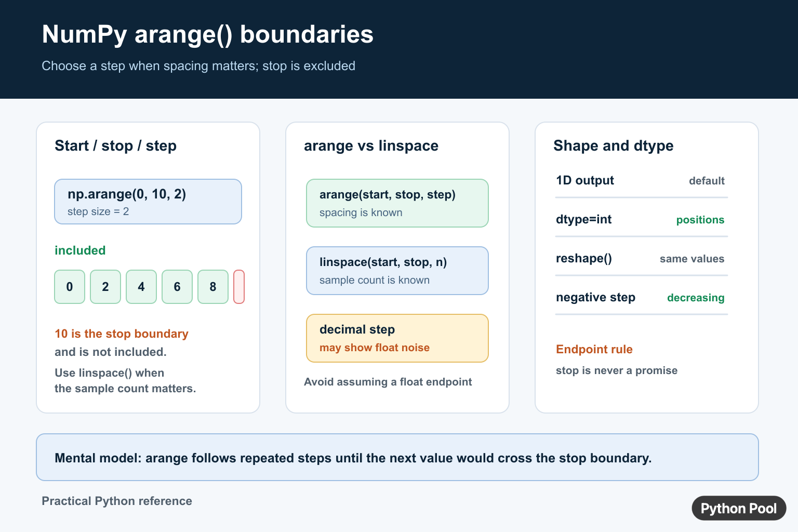This screenshot has height=532, width=798.
Task: Click the green 'included' label
Action: [80, 250]
